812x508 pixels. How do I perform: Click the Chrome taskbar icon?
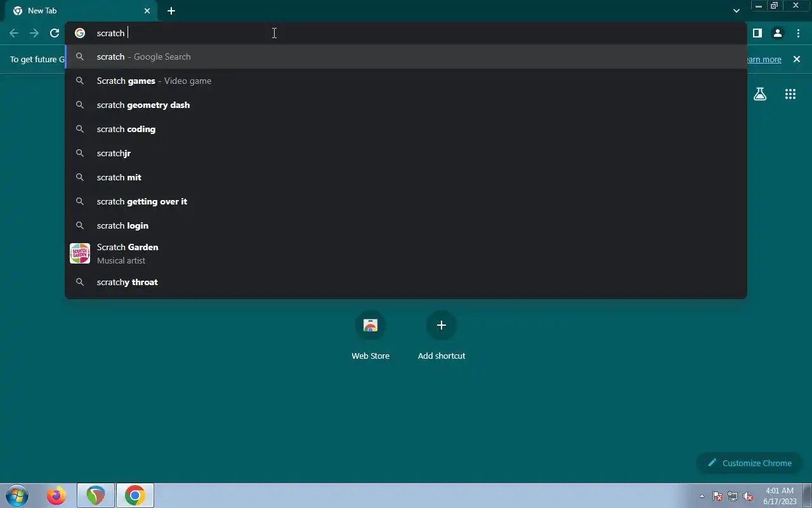pyautogui.click(x=134, y=495)
